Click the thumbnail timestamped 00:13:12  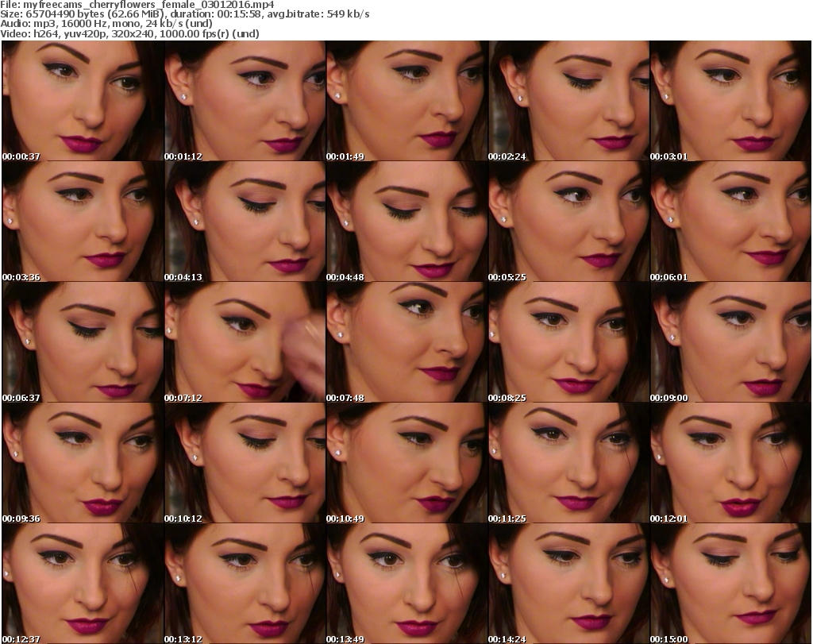[245, 584]
